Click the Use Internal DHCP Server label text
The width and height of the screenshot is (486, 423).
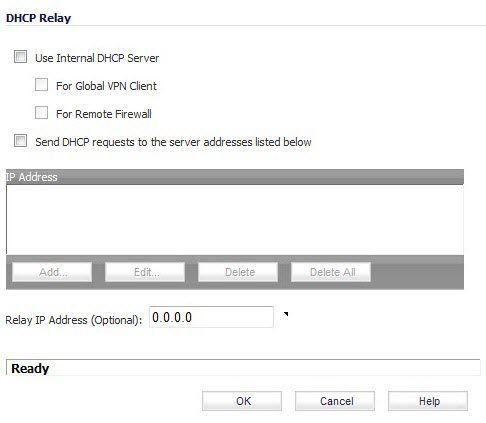coord(97,58)
